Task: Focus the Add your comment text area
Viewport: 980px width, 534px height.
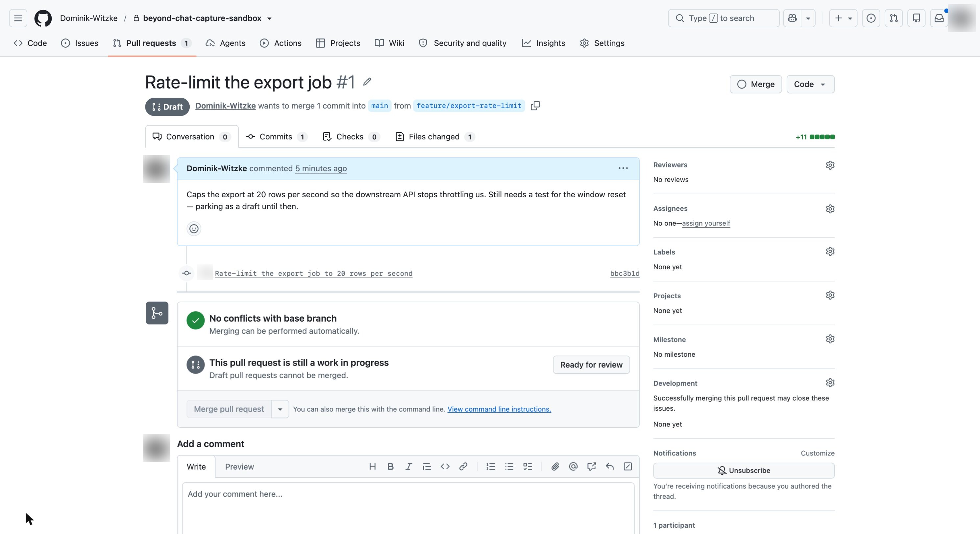Action: tap(408, 508)
